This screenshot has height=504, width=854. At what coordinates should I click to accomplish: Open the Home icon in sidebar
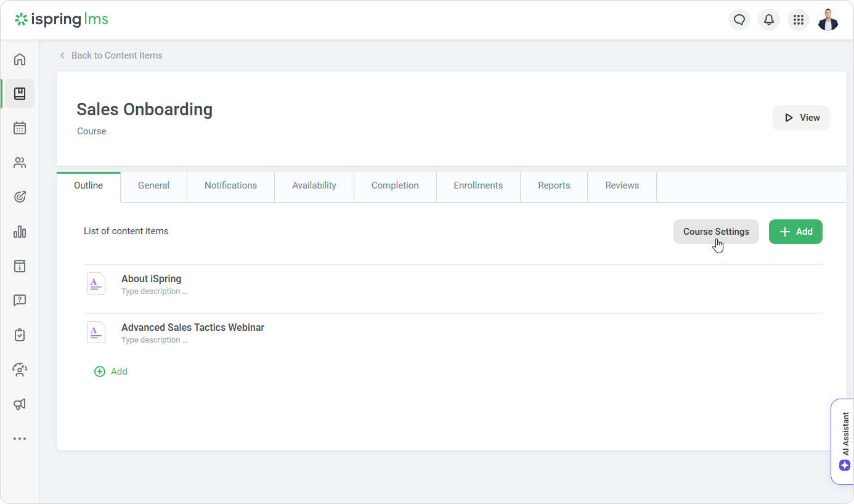[20, 59]
